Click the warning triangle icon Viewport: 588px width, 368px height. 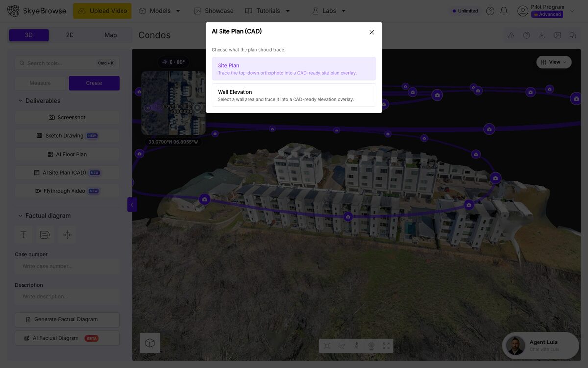tap(511, 35)
